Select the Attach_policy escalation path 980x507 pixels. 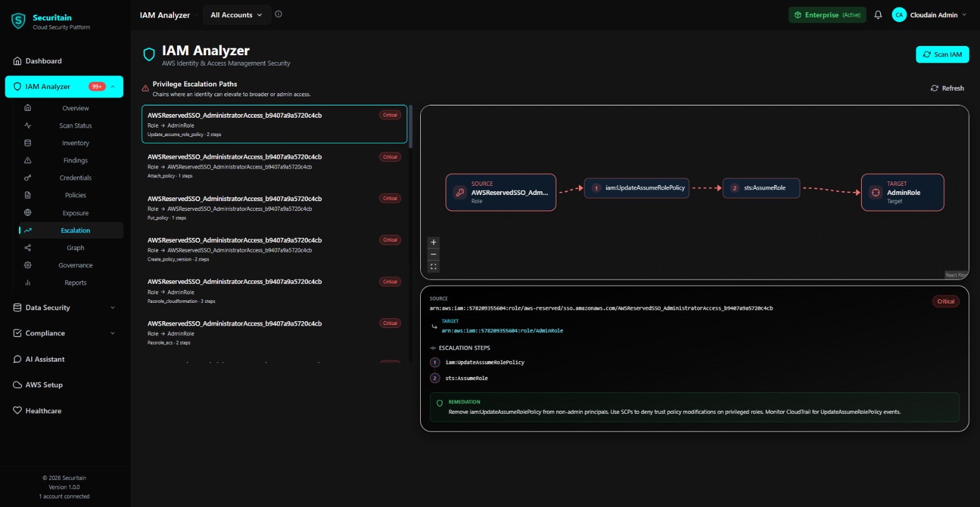point(274,166)
